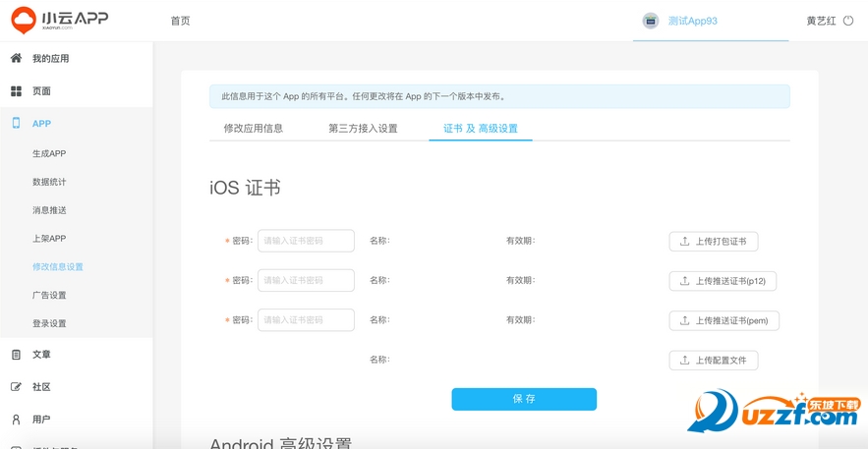Click the blue 保存 button
The height and width of the screenshot is (449, 868).
524,399
